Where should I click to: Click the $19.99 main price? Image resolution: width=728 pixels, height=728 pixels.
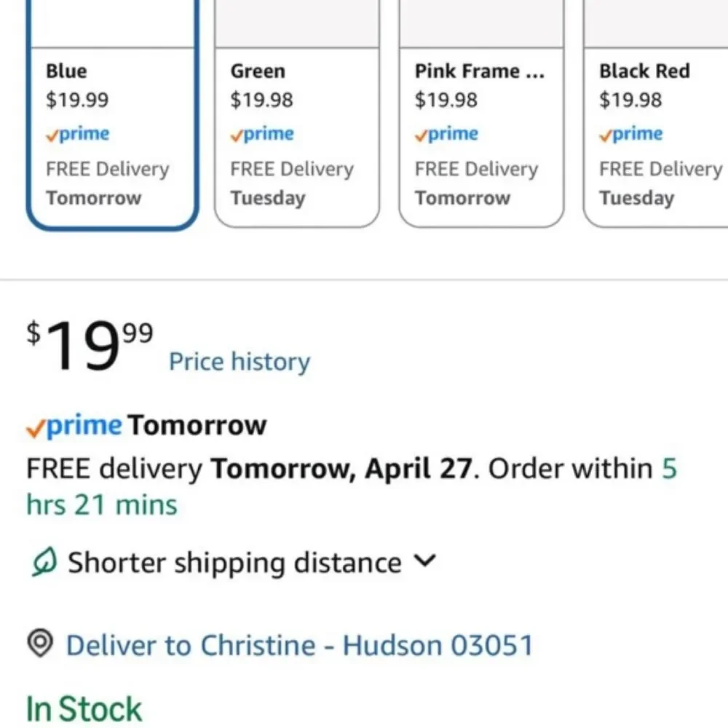[90, 346]
